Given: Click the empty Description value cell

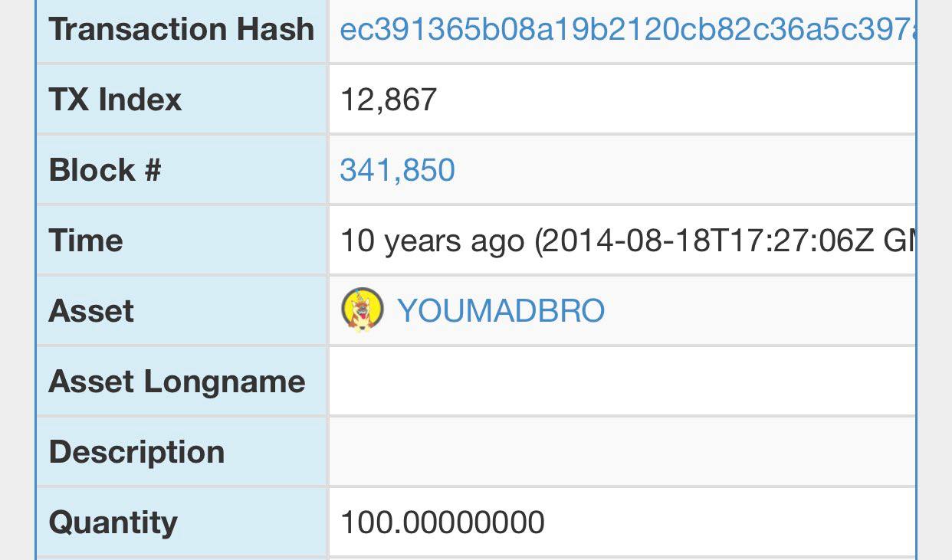Looking at the screenshot, I should [x=622, y=452].
